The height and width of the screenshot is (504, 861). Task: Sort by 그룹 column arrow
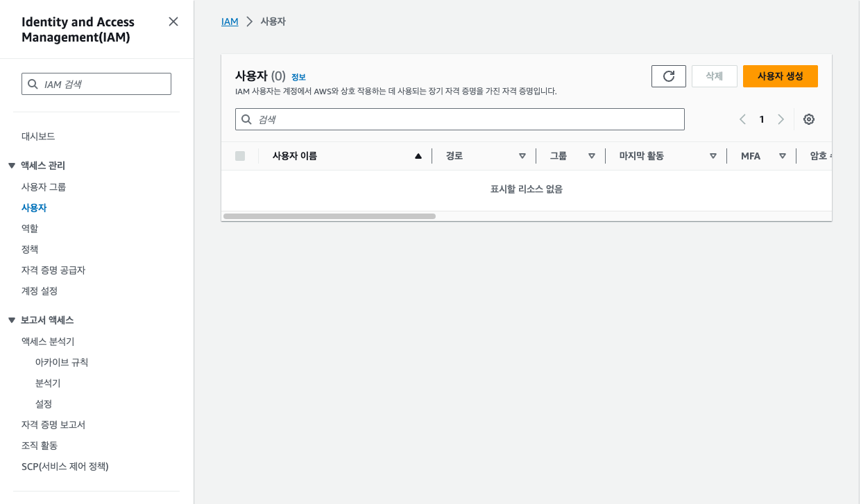pos(592,156)
